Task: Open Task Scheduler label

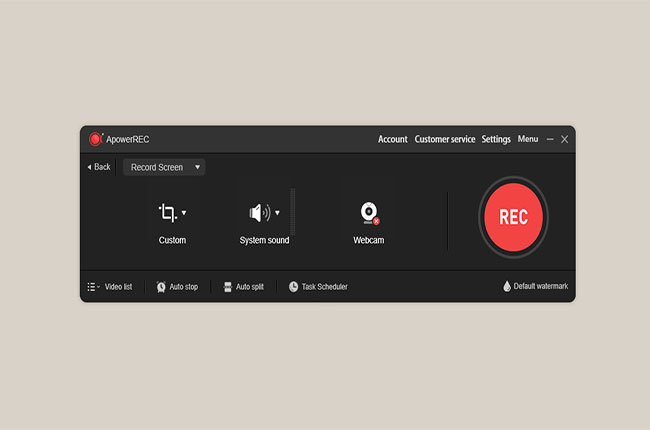Action: [325, 287]
